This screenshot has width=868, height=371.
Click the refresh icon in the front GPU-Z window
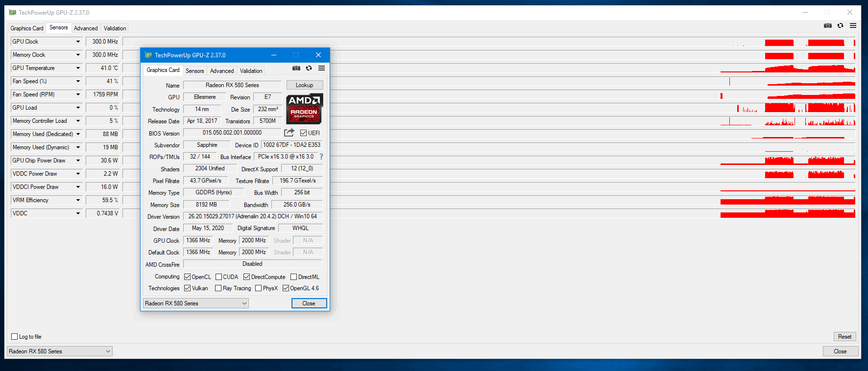point(309,68)
